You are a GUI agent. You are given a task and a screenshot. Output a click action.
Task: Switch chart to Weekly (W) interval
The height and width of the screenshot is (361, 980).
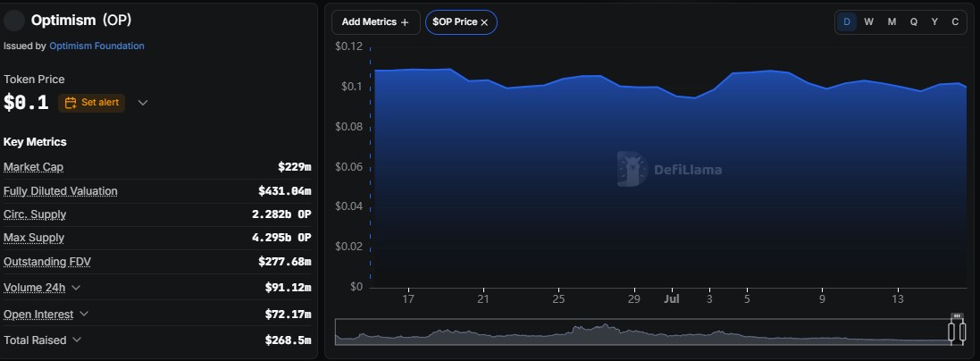tap(868, 22)
